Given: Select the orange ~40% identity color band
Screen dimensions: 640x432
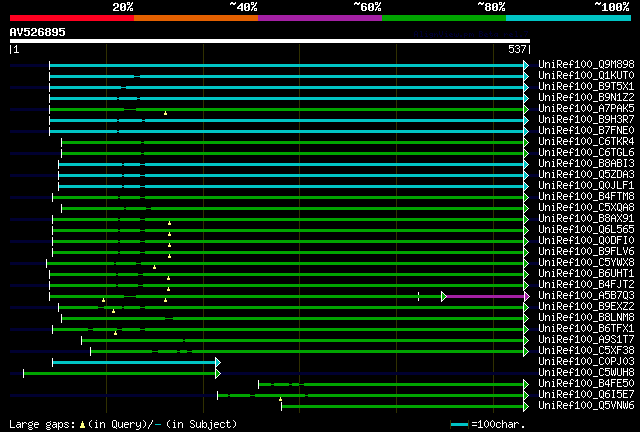Looking at the screenshot, I should pyautogui.click(x=196, y=18).
